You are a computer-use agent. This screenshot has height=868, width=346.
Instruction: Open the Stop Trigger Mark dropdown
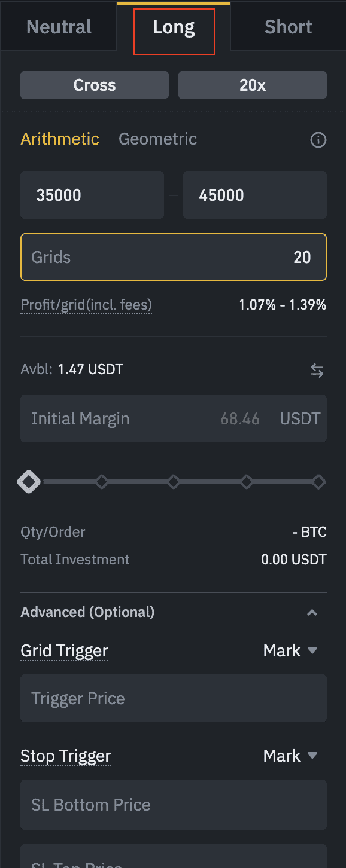coord(290,756)
